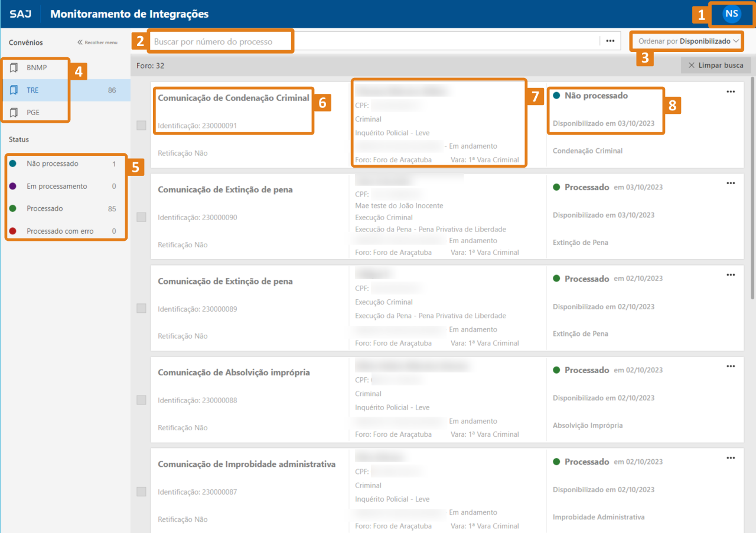The width and height of the screenshot is (756, 533).
Task: Open search options three-dot button
Action: coord(610,41)
